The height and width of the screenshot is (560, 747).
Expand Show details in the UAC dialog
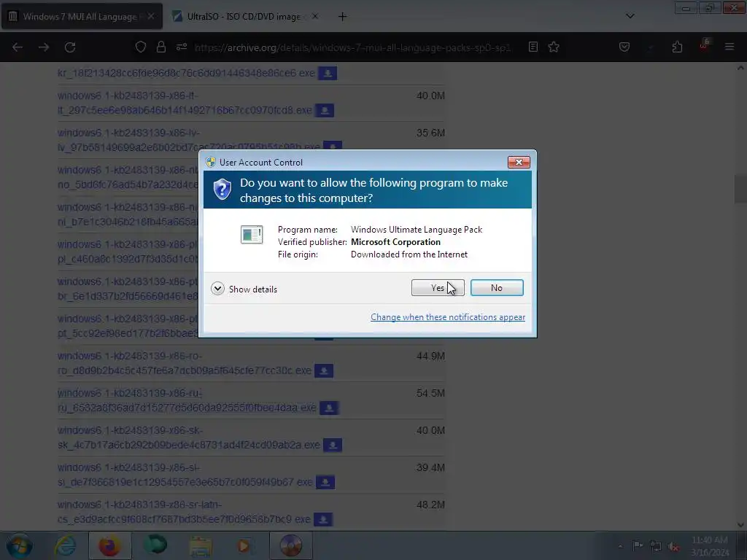(x=244, y=289)
